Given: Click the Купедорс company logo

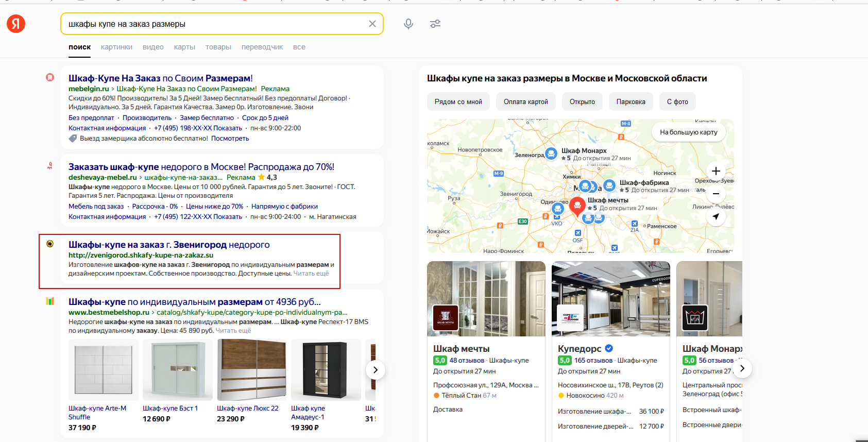Looking at the screenshot, I should coord(570,318).
